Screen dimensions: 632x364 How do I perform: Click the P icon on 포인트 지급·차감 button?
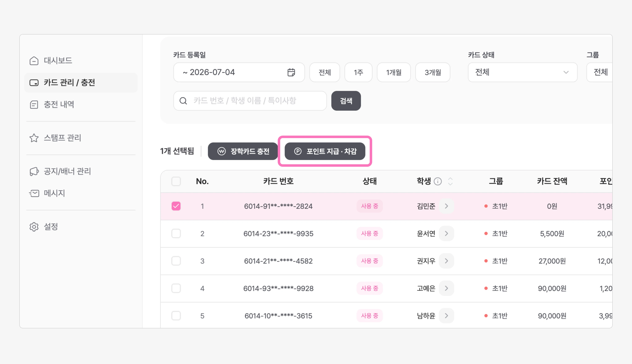(x=298, y=151)
